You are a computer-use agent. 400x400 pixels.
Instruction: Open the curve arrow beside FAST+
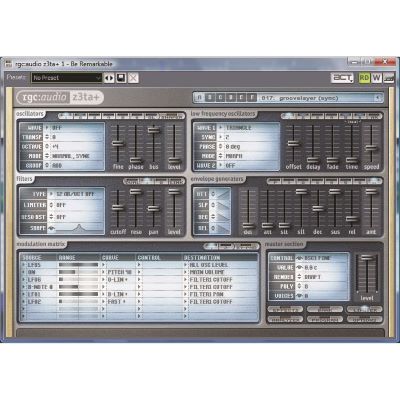[104, 302]
